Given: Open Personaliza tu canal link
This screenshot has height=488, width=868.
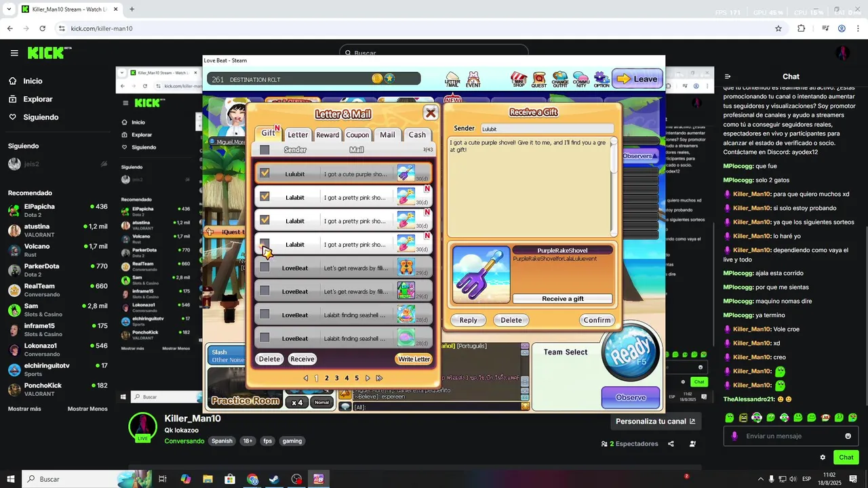Looking at the screenshot, I should (x=655, y=421).
